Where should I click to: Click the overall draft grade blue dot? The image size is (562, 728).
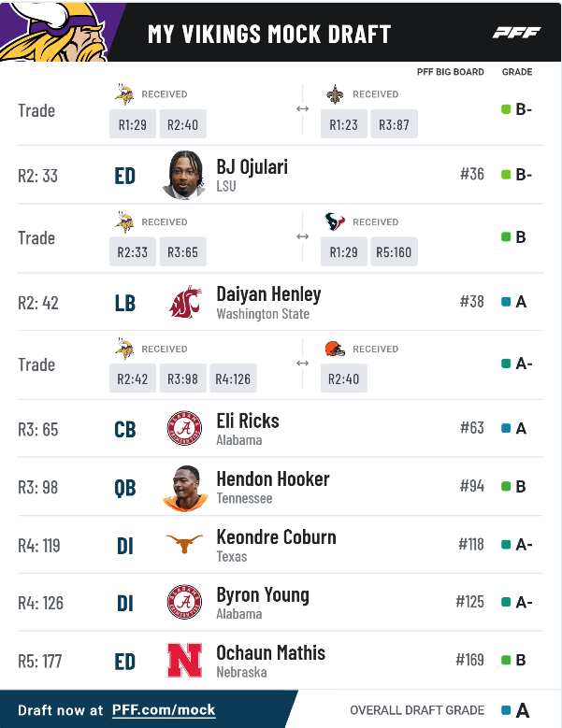tap(506, 710)
